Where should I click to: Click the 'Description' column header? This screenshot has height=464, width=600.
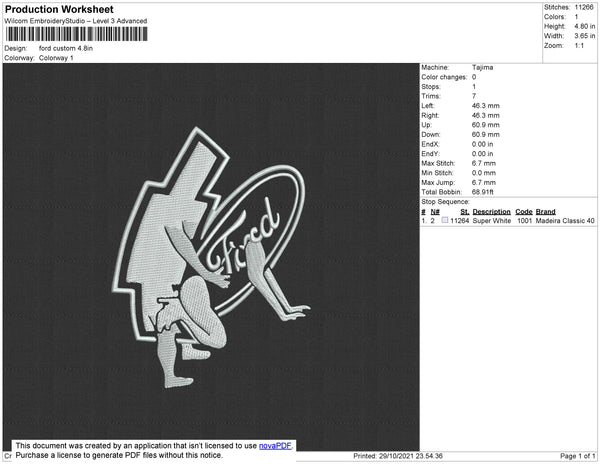pyautogui.click(x=491, y=212)
